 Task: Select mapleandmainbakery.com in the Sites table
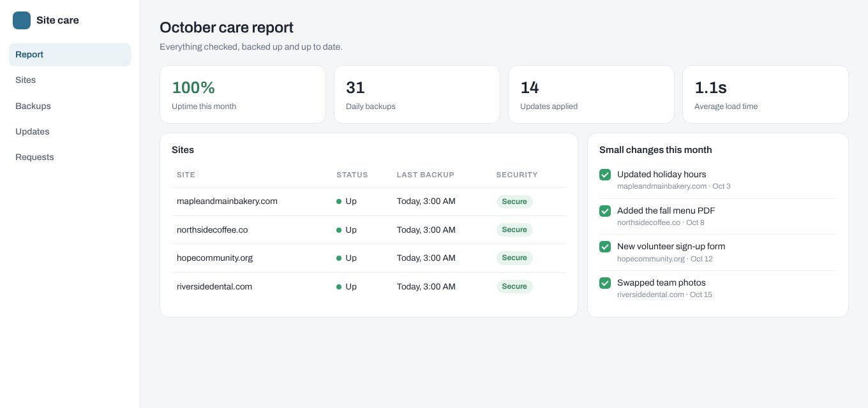pyautogui.click(x=227, y=201)
